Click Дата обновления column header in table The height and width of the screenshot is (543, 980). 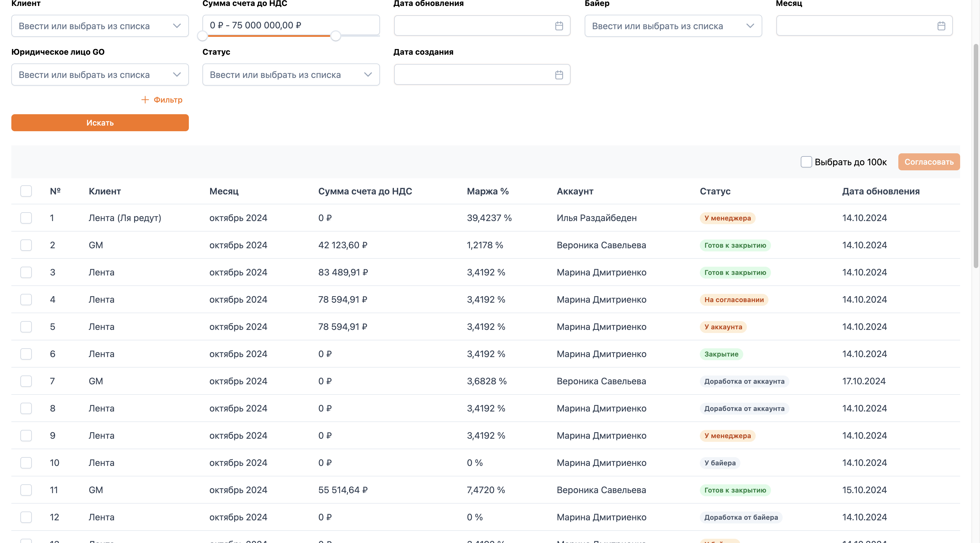pos(881,191)
